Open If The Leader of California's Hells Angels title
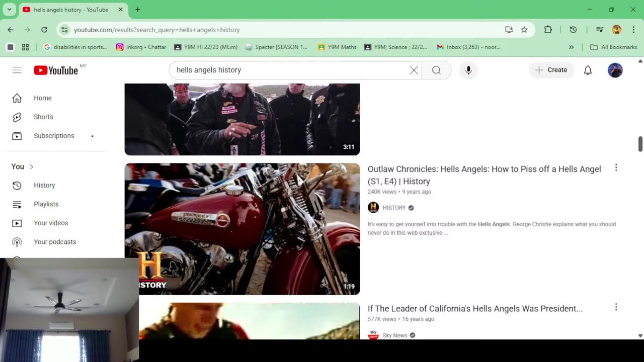The width and height of the screenshot is (644, 362). pos(475,309)
